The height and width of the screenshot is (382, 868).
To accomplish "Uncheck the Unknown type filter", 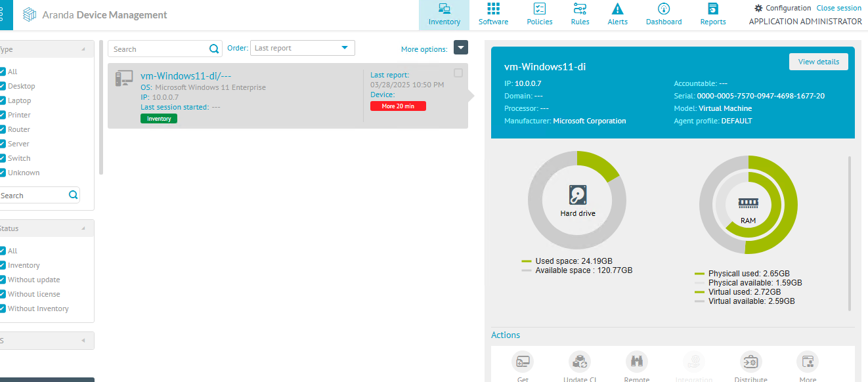I will [x=3, y=173].
